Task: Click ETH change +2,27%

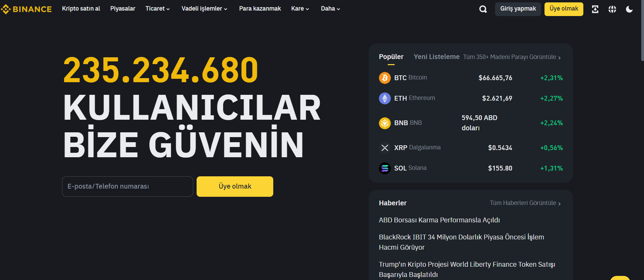Action: (551, 99)
